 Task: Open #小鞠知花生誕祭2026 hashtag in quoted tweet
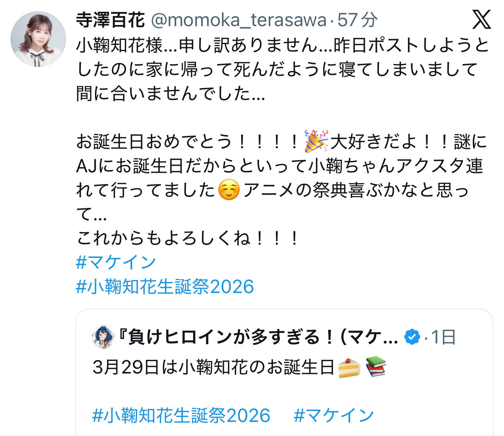(x=181, y=415)
